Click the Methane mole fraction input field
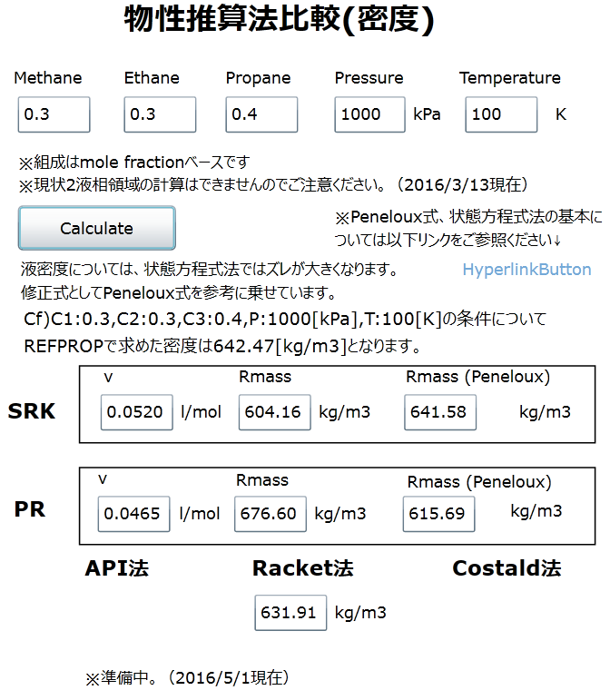 54,115
